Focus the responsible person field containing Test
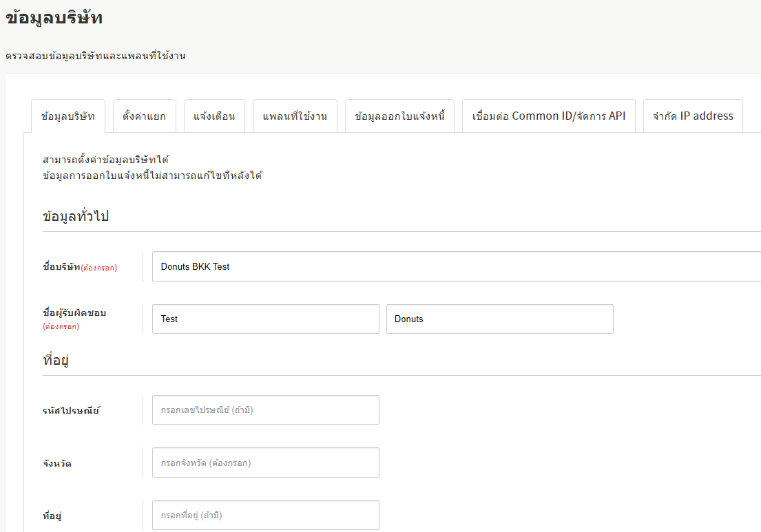The height and width of the screenshot is (532, 761). (x=265, y=319)
